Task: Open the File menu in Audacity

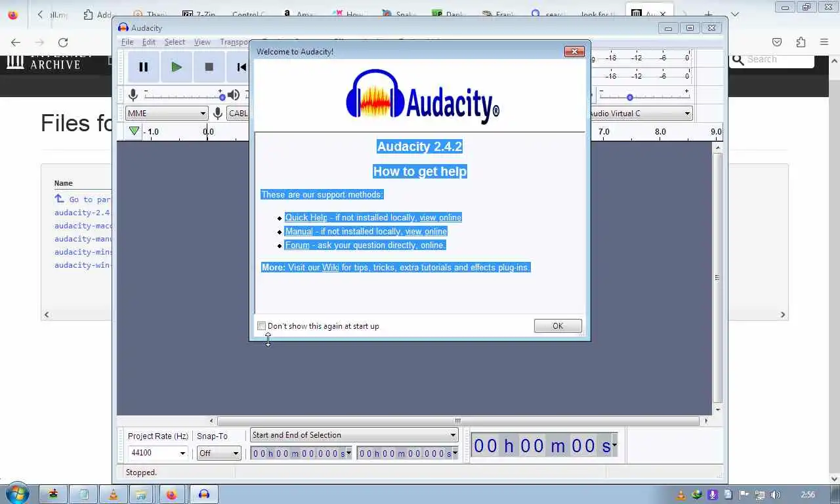Action: [x=127, y=42]
